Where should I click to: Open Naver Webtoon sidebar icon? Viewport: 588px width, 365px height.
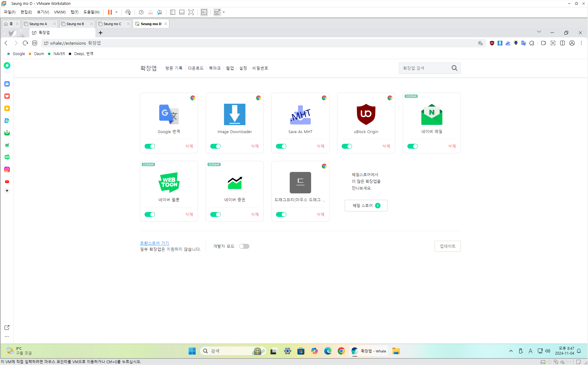7,157
